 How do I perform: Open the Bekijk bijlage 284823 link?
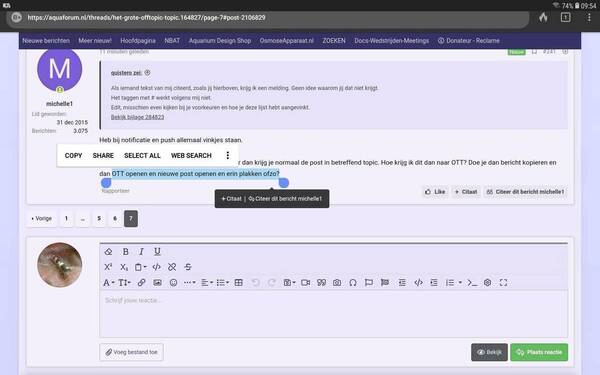point(137,117)
